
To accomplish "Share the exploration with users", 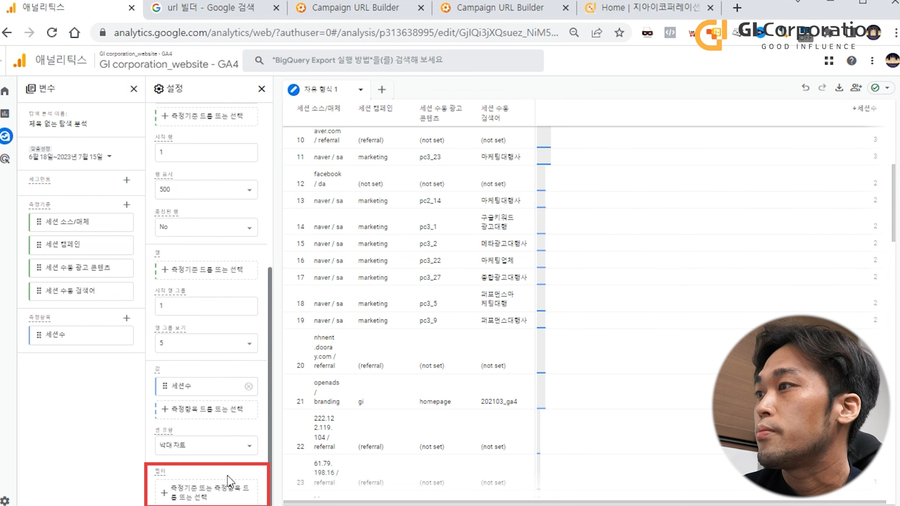I will tap(856, 88).
